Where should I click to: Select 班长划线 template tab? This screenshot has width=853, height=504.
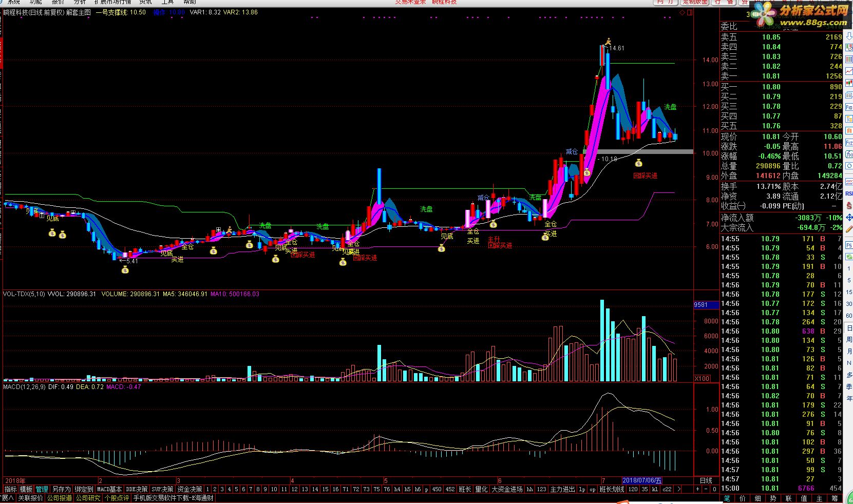click(x=612, y=489)
